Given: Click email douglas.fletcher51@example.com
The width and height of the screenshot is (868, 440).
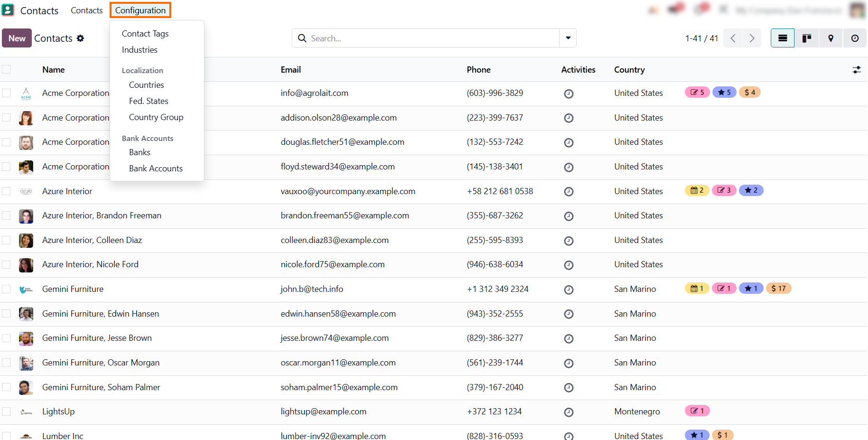Looking at the screenshot, I should pyautogui.click(x=342, y=142).
